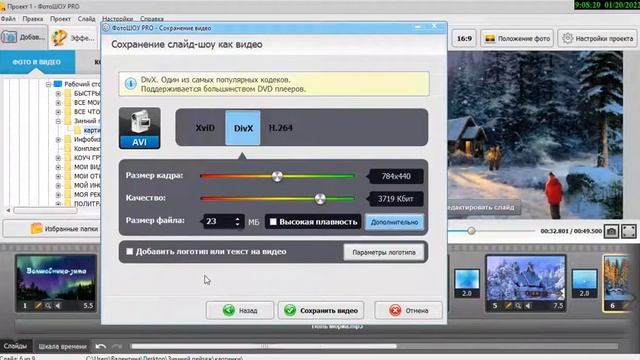Open the Справка menu

152,19
